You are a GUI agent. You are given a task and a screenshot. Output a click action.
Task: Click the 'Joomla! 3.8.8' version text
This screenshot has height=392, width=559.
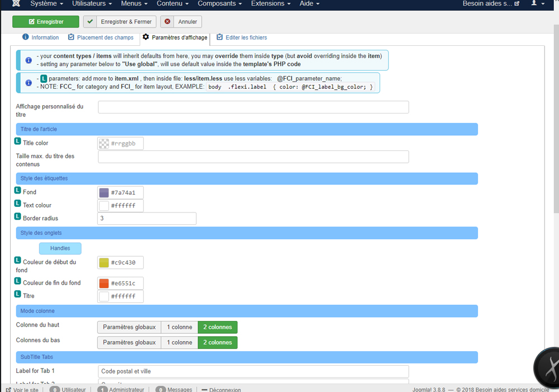point(429,390)
